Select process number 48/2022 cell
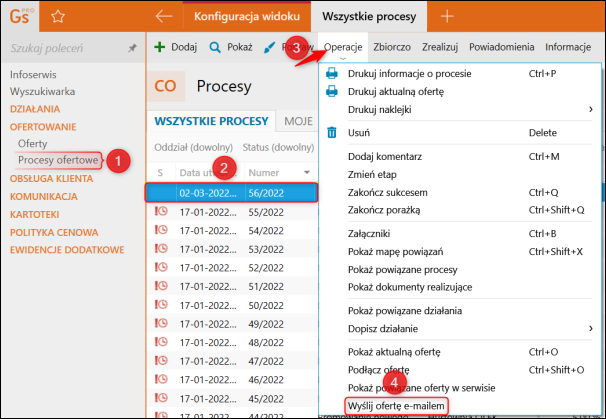This screenshot has height=419, width=606. click(x=266, y=342)
